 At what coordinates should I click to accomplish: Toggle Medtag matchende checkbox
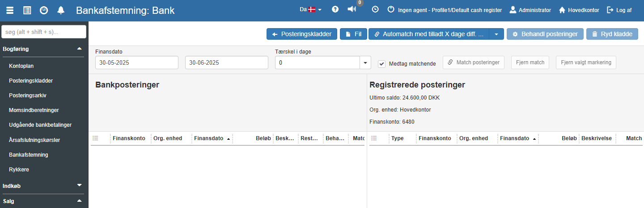click(381, 64)
